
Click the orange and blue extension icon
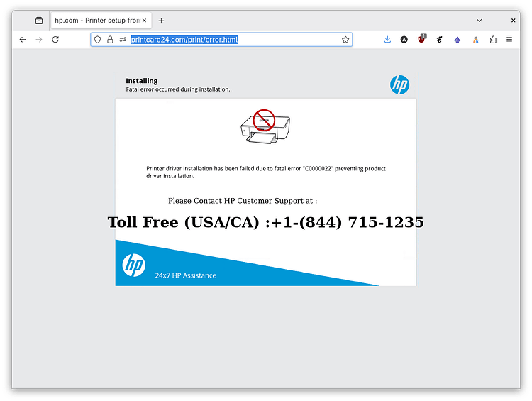coord(476,40)
